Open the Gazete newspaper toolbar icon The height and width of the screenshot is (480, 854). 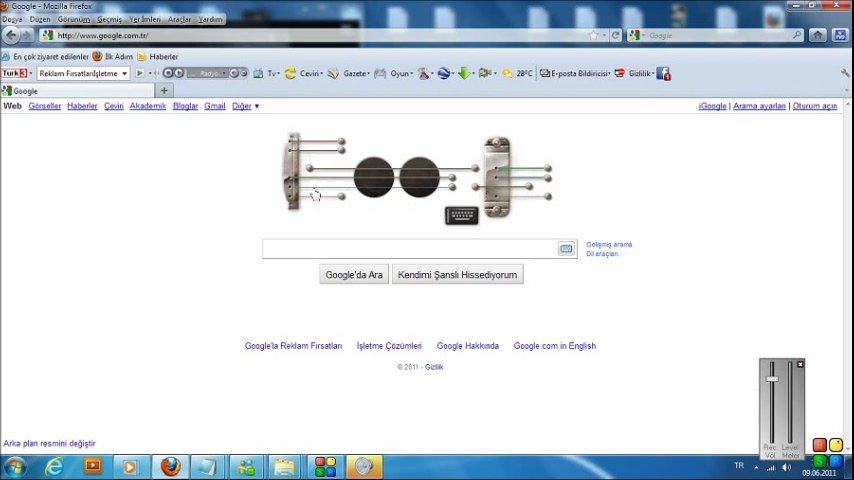coord(333,73)
